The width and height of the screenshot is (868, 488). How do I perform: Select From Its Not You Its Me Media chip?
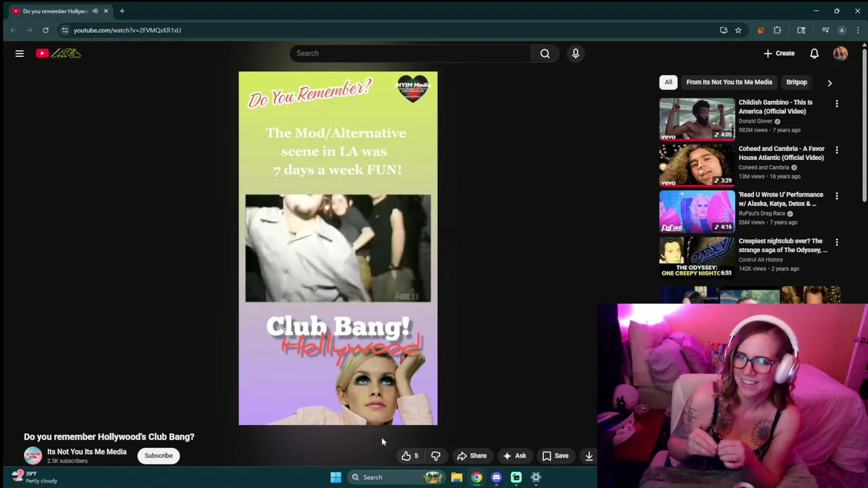729,82
